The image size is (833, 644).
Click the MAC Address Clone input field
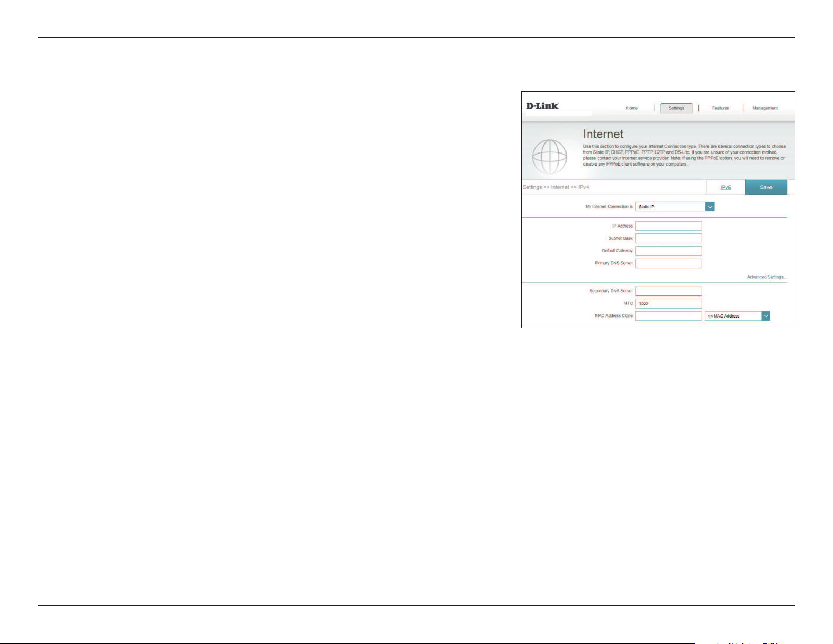pyautogui.click(x=669, y=316)
